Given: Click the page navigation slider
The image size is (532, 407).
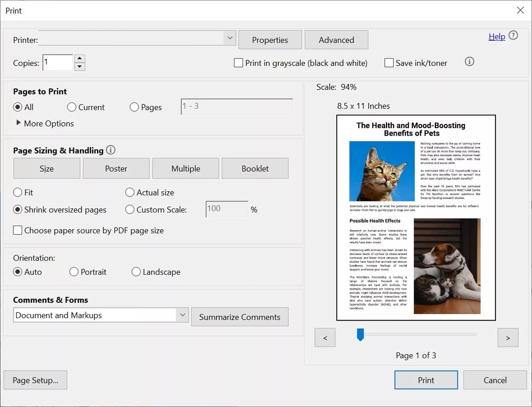Looking at the screenshot, I should click(360, 335).
